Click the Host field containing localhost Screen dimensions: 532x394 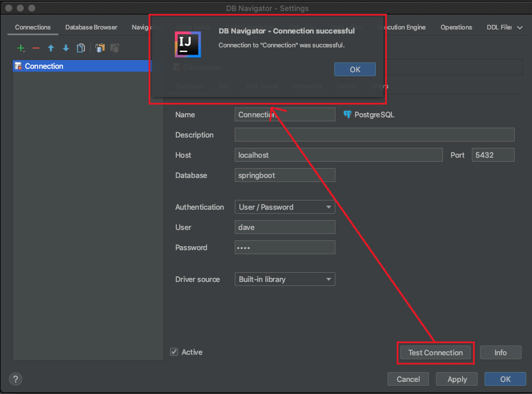pyautogui.click(x=339, y=155)
